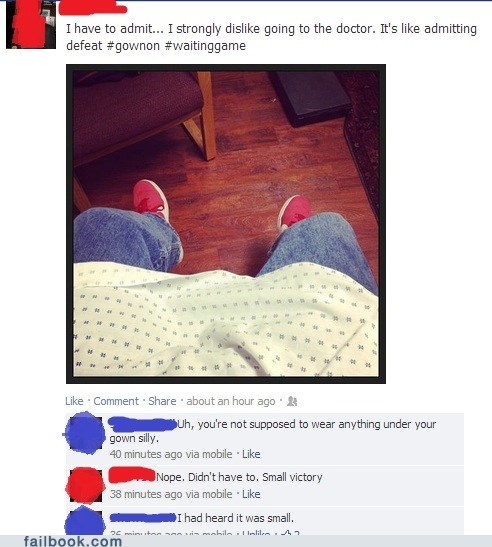Like the "Nope. Didn't have to" comment
492x547 pixels.
point(251,494)
